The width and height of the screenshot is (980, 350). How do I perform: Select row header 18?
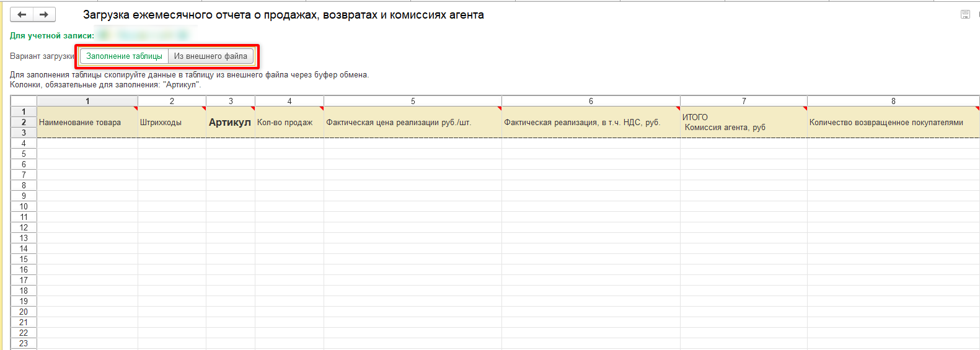(24, 291)
